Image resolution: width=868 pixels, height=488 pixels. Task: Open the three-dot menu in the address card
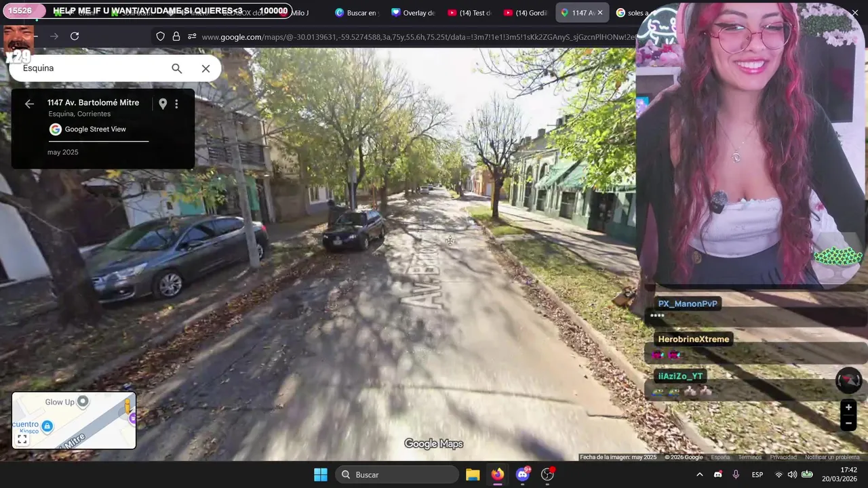pos(176,104)
